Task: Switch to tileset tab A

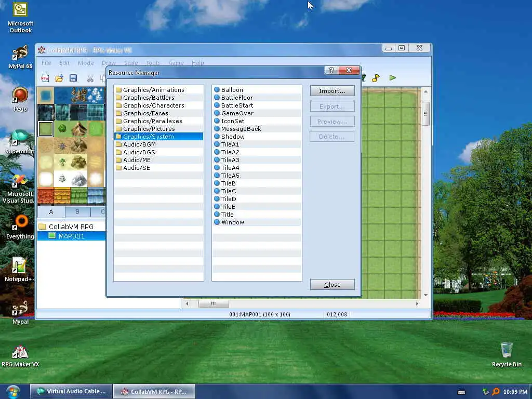Action: click(x=51, y=212)
